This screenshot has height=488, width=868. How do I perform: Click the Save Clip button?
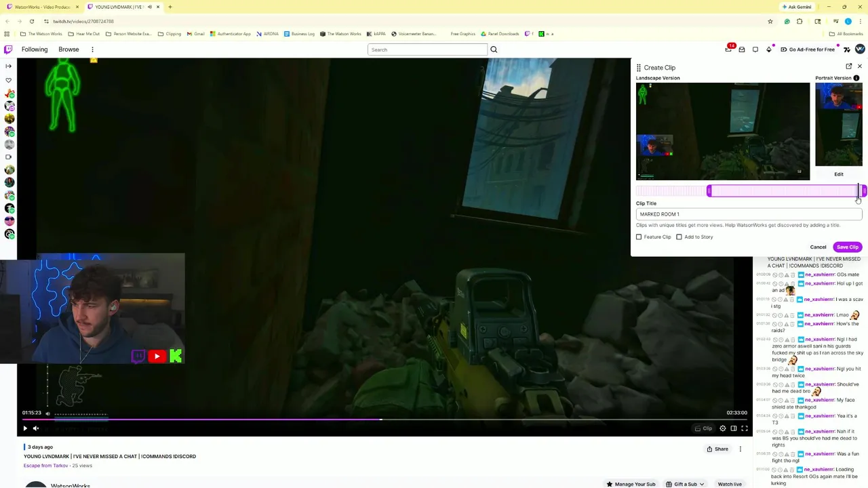coord(847,247)
